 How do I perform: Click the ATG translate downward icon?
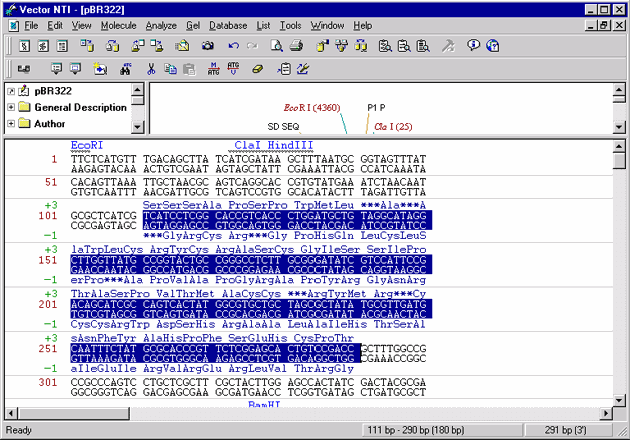[x=233, y=69]
